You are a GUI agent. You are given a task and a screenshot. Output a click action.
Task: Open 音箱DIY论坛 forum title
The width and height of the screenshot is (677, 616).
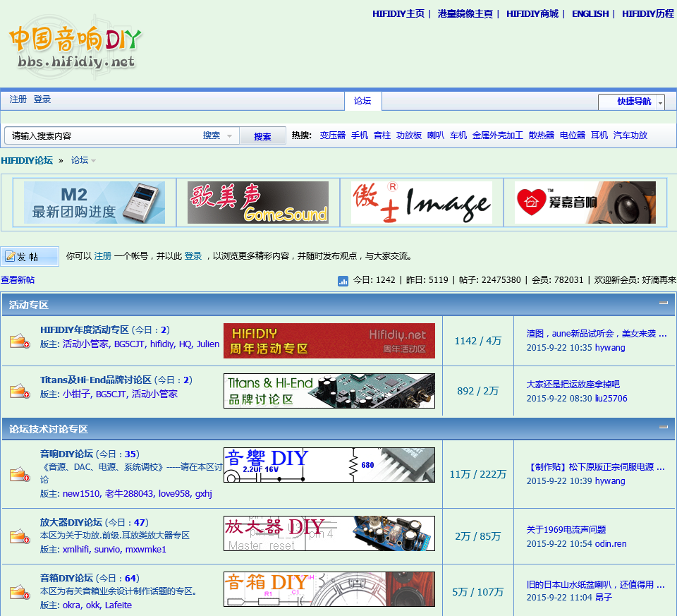coord(66,579)
